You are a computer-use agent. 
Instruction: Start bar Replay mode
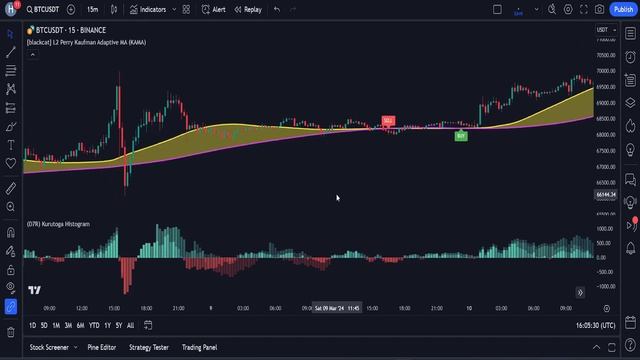click(x=248, y=9)
